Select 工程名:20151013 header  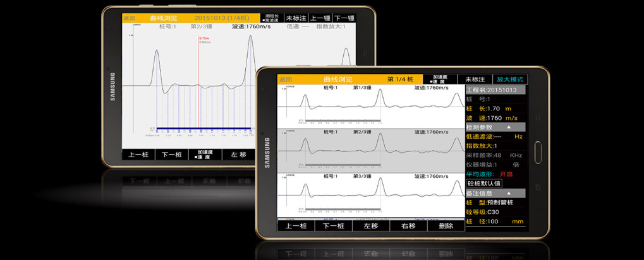(x=495, y=90)
